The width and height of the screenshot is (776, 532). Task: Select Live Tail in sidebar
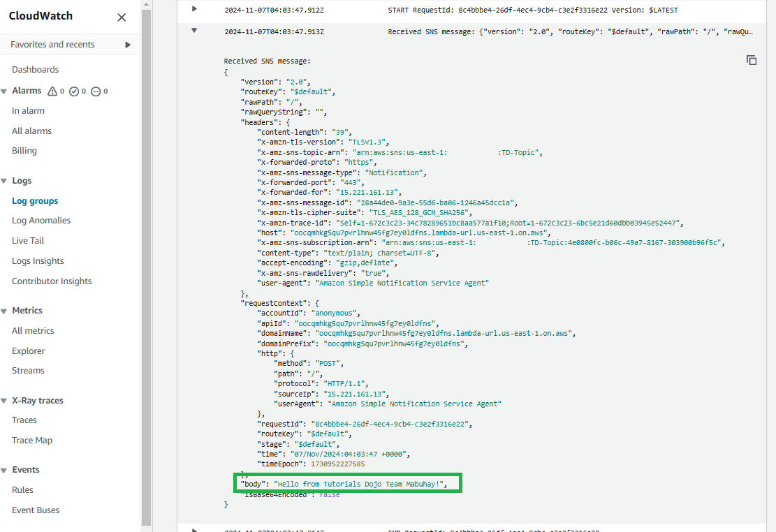[x=28, y=241]
